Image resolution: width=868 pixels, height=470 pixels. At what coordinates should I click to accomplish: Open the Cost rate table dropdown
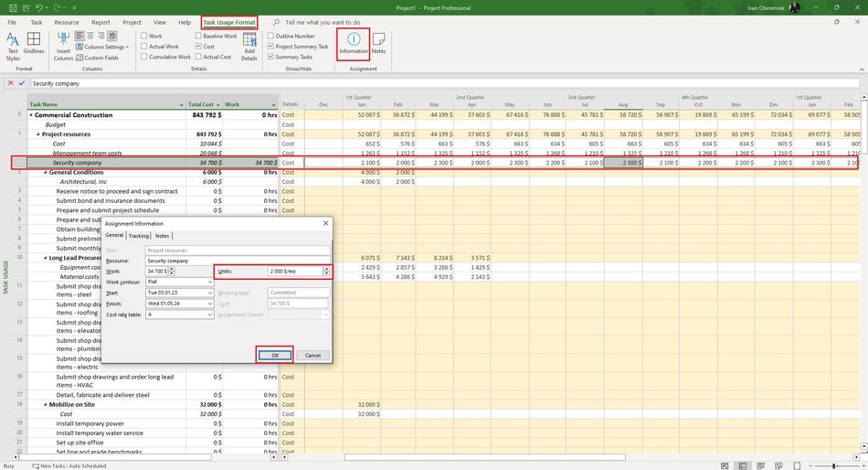(210, 315)
